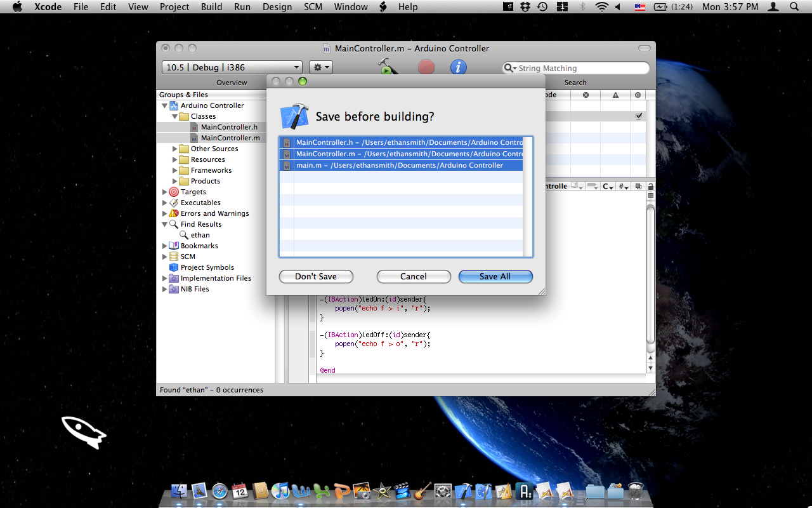Screen dimensions: 812x508
Task: Collapse the Classes folder
Action: pos(175,116)
